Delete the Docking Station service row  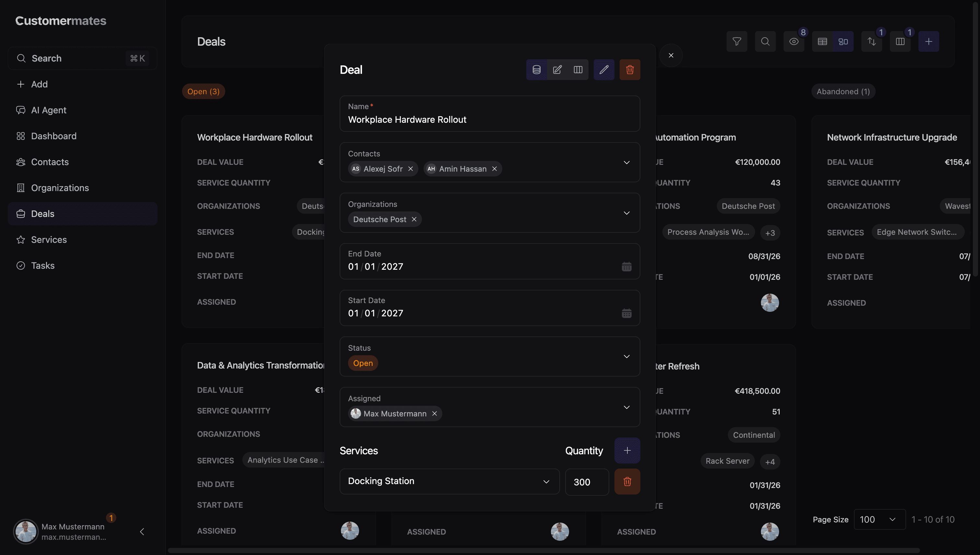pos(627,482)
